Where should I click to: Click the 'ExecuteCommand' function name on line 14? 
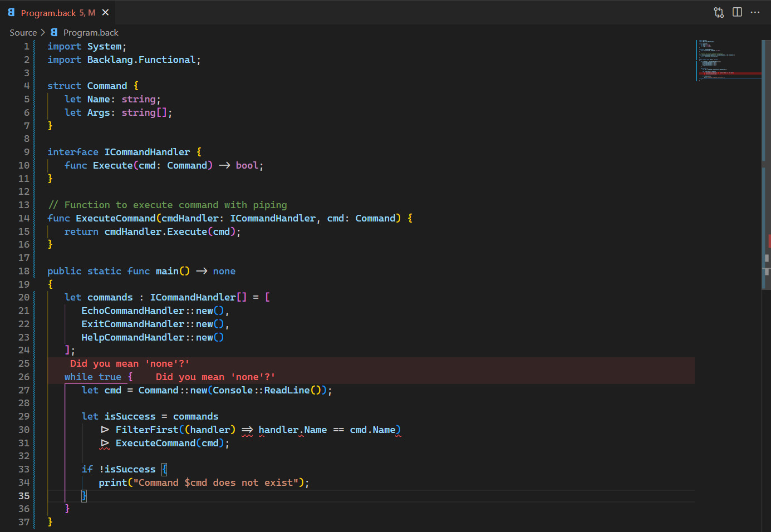(116, 218)
